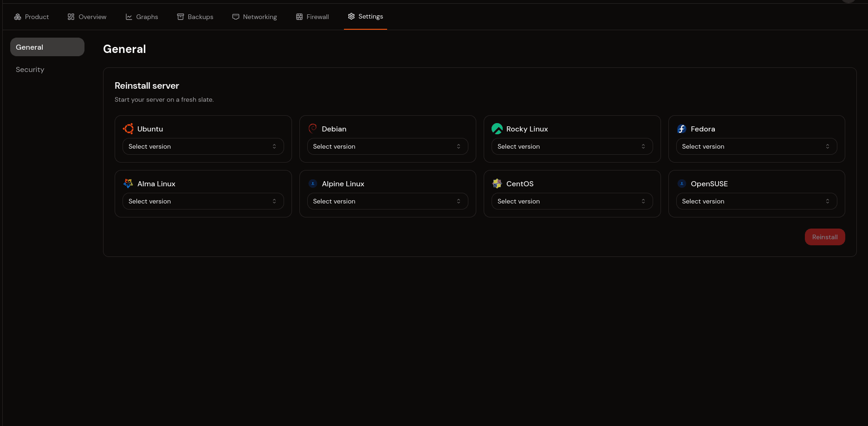This screenshot has height=426, width=868.
Task: Click the Alma Linux logo
Action: [128, 184]
